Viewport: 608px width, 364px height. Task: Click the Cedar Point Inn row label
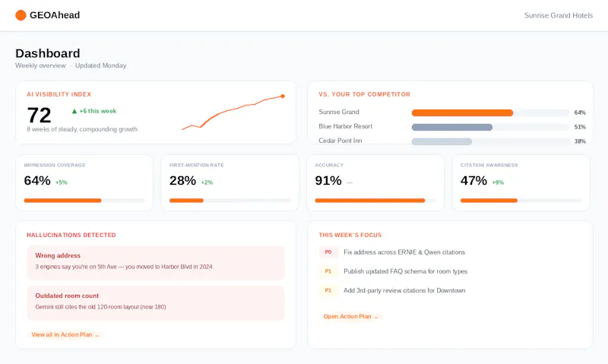340,141
